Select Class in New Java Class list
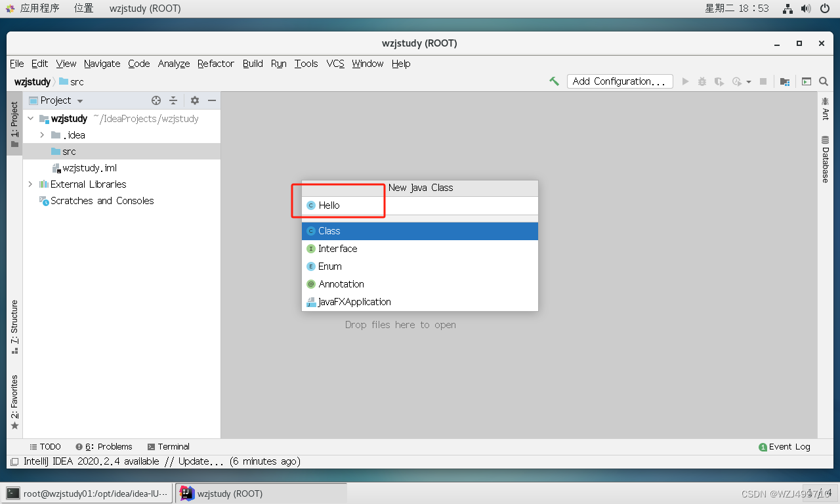 click(420, 231)
